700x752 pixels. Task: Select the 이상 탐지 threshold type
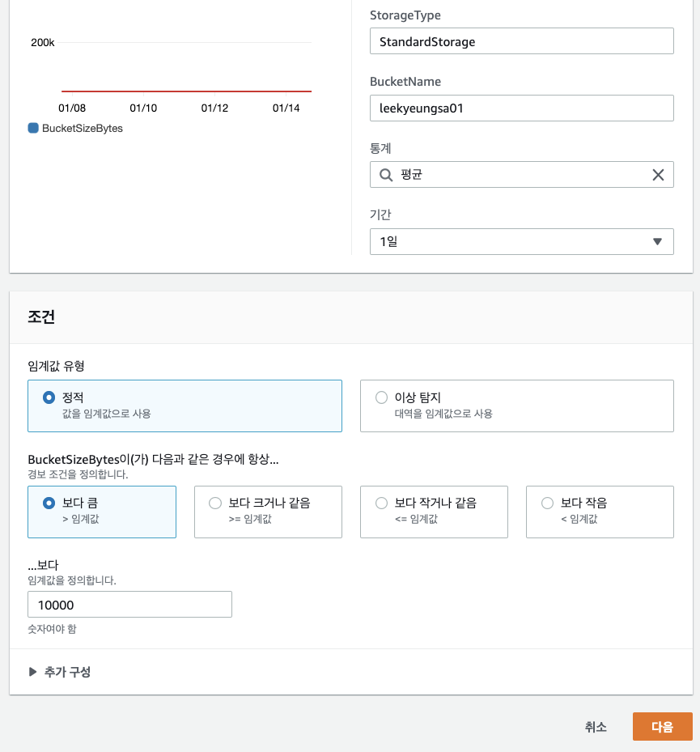382,397
